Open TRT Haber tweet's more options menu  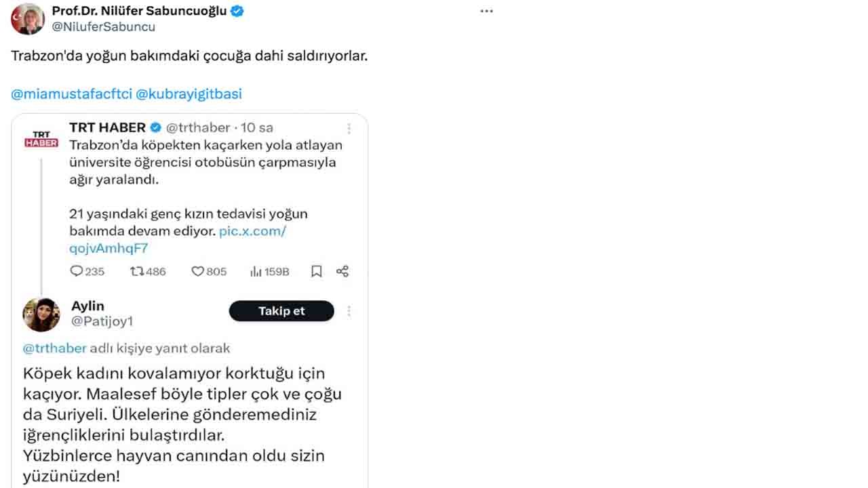[x=349, y=128]
